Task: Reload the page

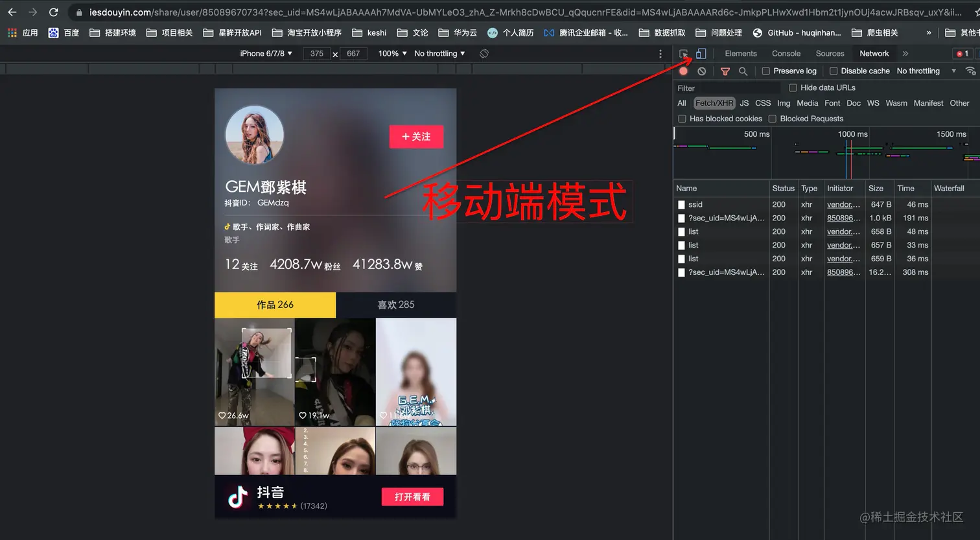Action: [x=54, y=12]
